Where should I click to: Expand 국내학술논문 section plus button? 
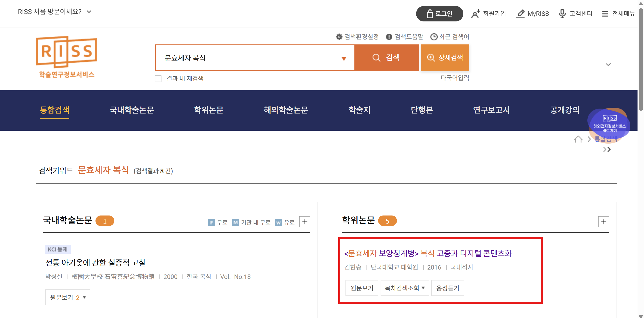click(x=305, y=222)
